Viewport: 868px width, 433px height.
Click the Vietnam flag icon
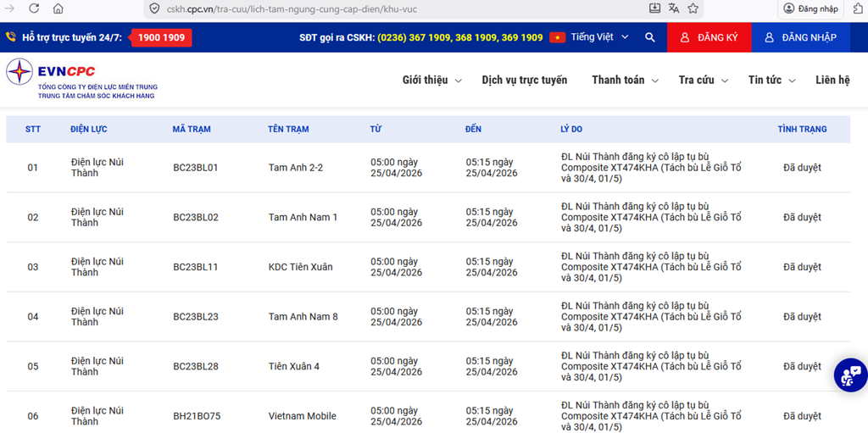tap(557, 37)
